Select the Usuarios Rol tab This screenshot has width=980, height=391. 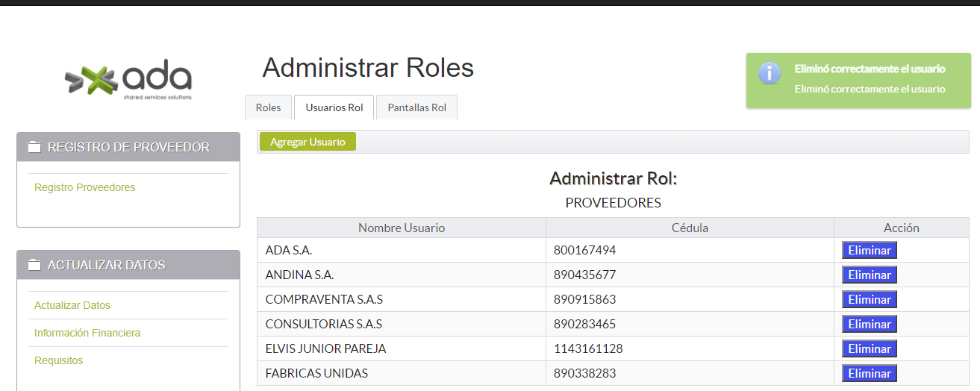pos(334,107)
